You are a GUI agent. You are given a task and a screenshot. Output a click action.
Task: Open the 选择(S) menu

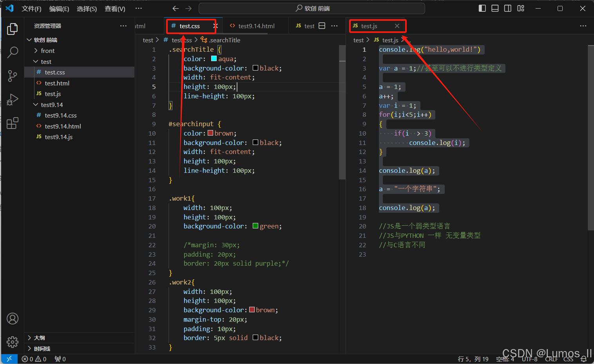[x=87, y=9]
